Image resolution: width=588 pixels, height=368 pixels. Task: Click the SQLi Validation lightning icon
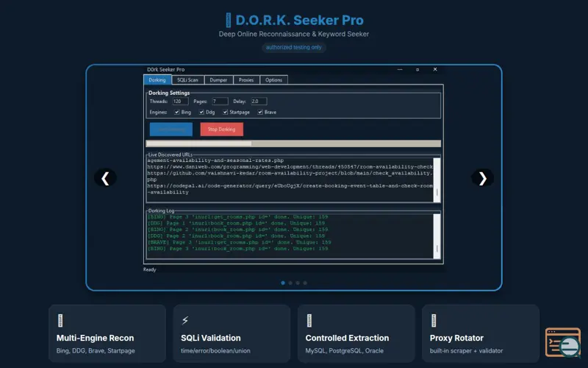[185, 320]
